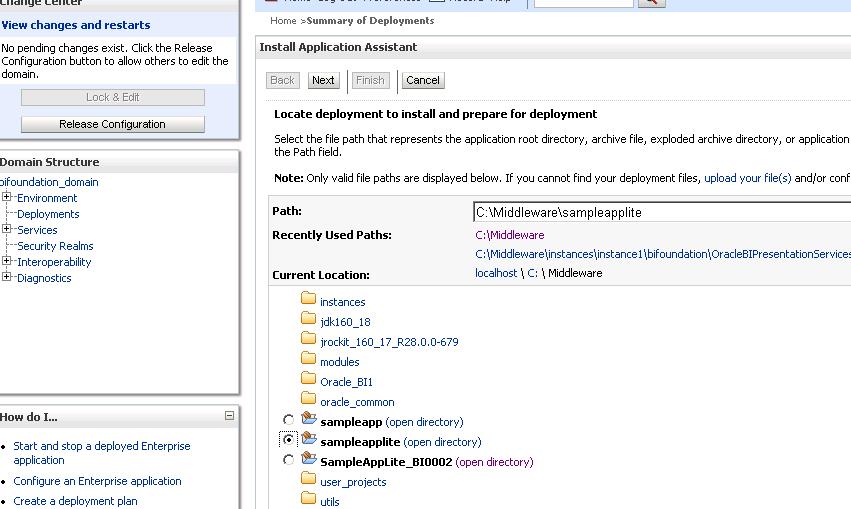The image size is (851, 509).
Task: Click the oracle_common folder icon
Action: (308, 398)
